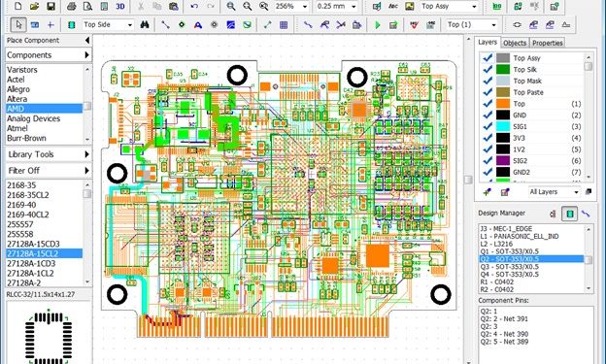Viewport: 606px width, 364px height.
Task: Switch to the Properties tab
Action: [x=548, y=43]
